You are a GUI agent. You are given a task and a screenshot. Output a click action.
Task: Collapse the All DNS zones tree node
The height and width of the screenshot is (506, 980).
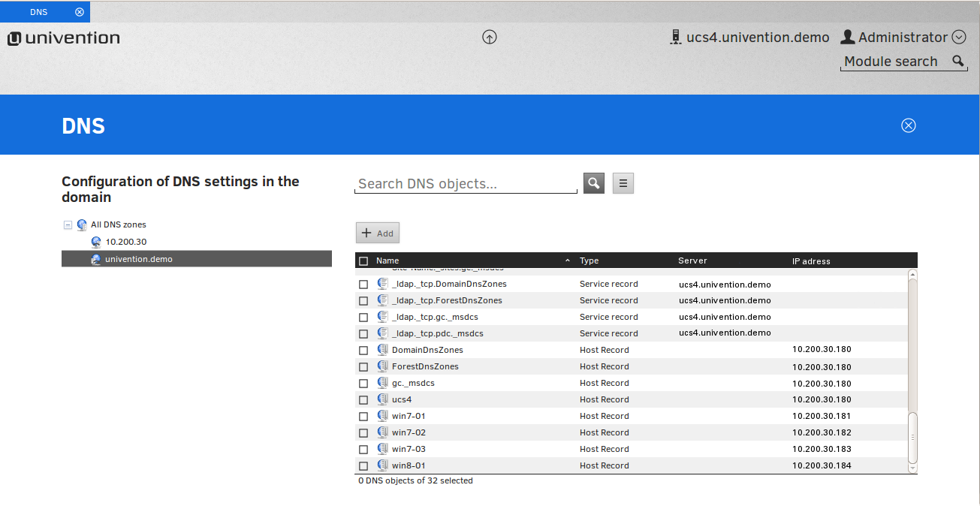click(68, 224)
